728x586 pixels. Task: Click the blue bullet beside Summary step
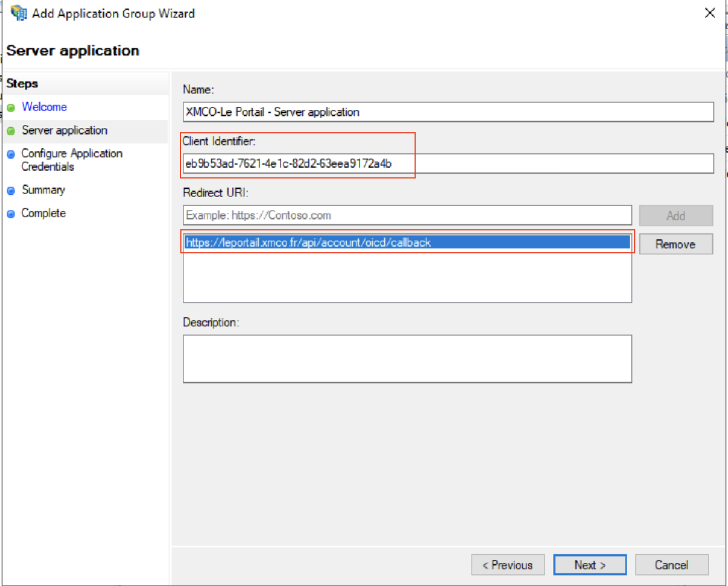(11, 191)
